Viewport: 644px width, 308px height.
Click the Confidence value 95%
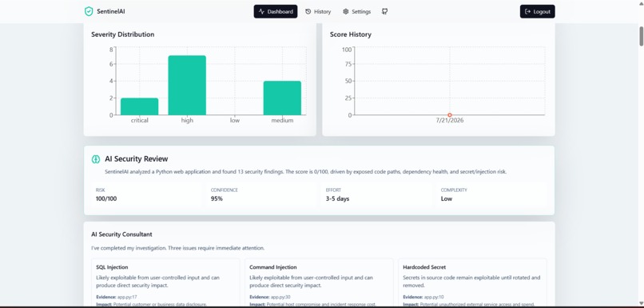[x=217, y=198]
